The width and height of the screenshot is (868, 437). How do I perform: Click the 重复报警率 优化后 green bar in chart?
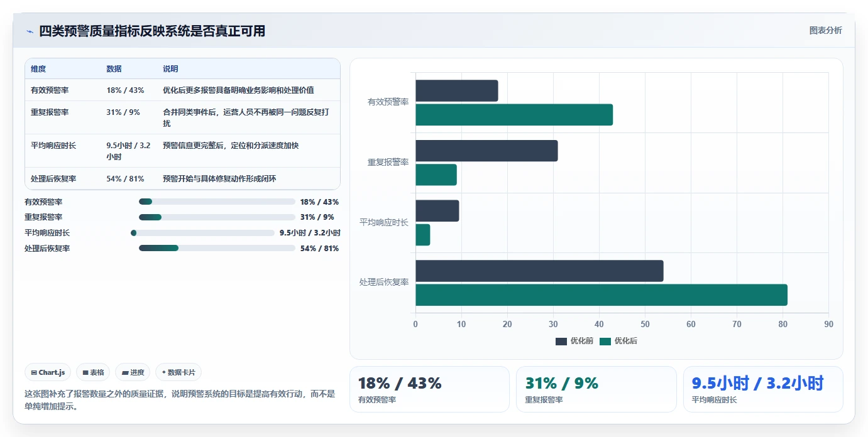point(436,175)
